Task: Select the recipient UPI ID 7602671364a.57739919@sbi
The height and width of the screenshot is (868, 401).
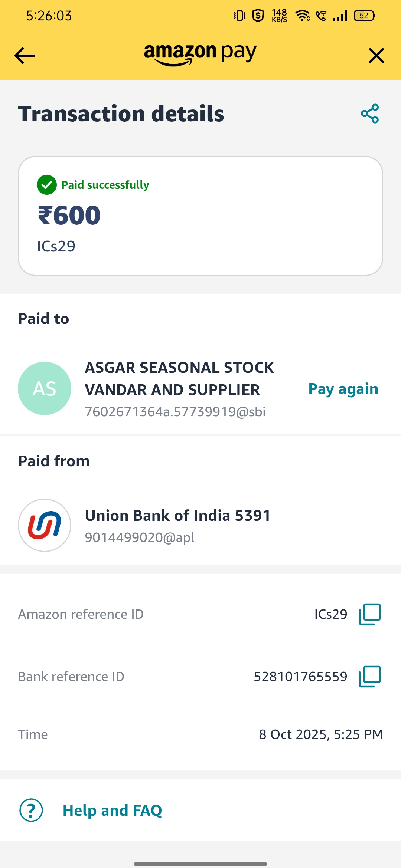Action: pos(175,412)
